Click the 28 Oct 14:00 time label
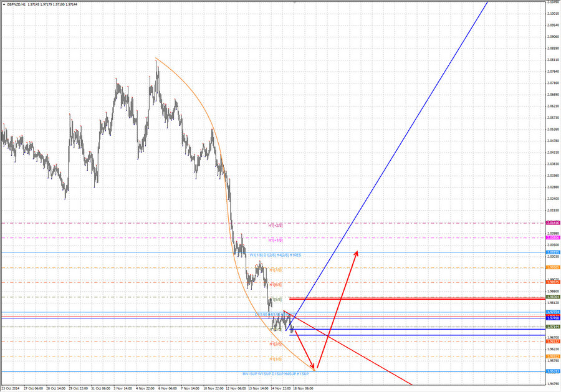Viewport: 561px width, 392px height. [56, 388]
